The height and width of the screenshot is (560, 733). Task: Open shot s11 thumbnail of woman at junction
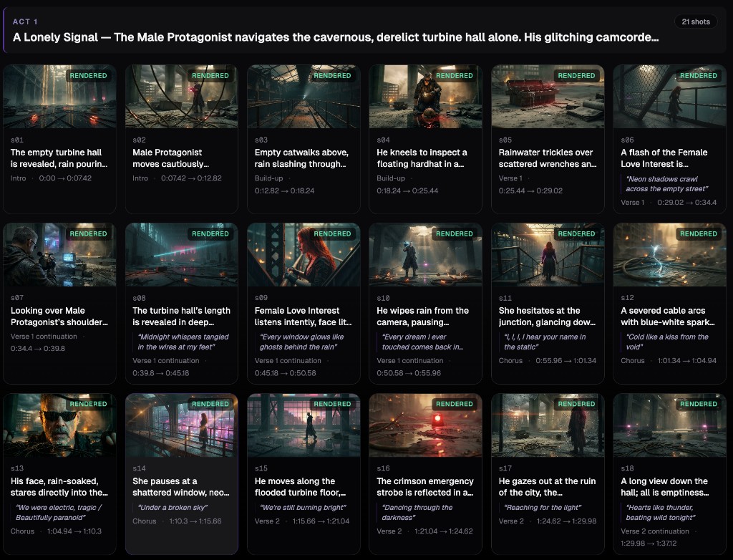click(548, 255)
